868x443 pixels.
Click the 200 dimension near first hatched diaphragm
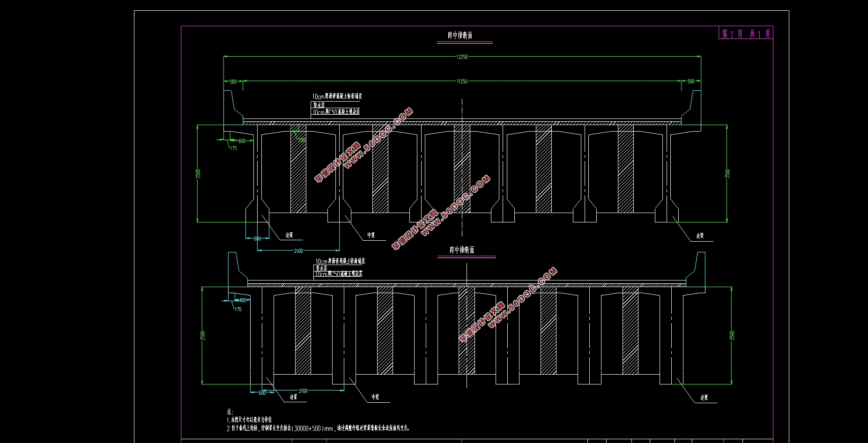click(302, 140)
